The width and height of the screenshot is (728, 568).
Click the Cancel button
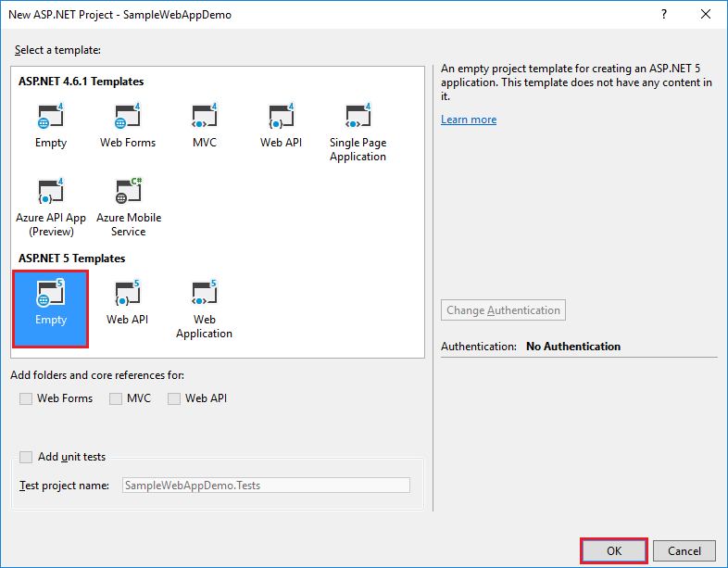pos(684,550)
